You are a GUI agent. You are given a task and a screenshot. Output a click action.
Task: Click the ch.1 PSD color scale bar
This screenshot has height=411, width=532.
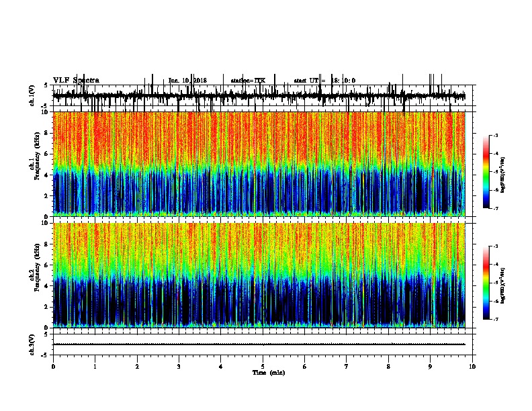point(486,172)
